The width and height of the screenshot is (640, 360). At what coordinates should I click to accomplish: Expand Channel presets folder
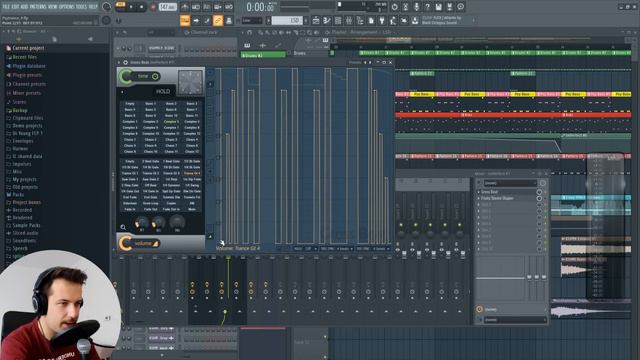pyautogui.click(x=29, y=84)
